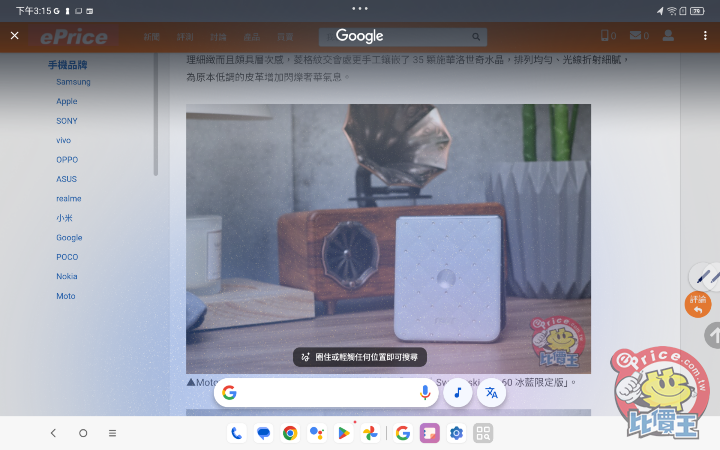The image size is (720, 450).
Task: Open the Google app in the dock
Action: (403, 433)
